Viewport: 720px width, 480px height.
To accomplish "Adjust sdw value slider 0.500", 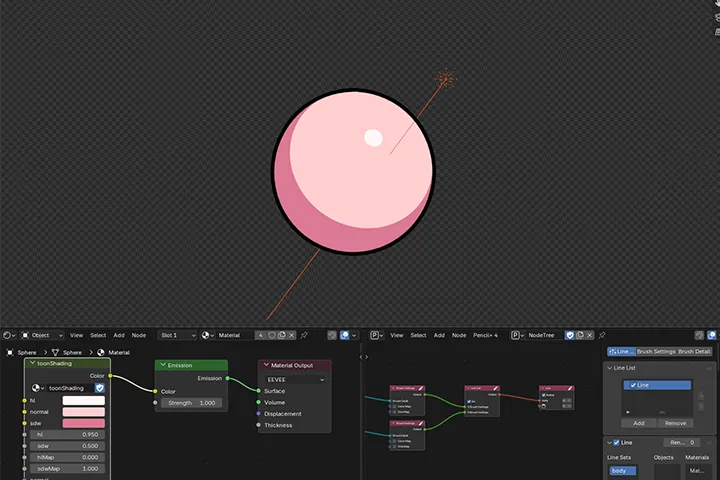I will pos(68,446).
